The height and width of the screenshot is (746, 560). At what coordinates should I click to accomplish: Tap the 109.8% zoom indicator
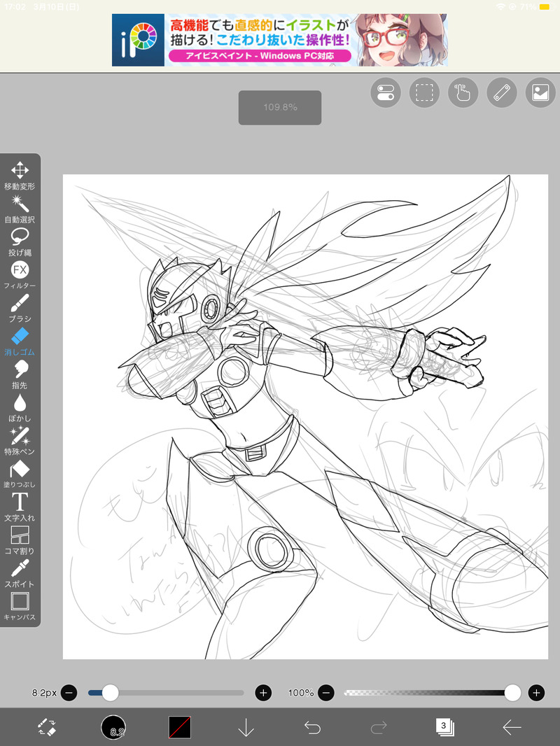[x=280, y=108]
